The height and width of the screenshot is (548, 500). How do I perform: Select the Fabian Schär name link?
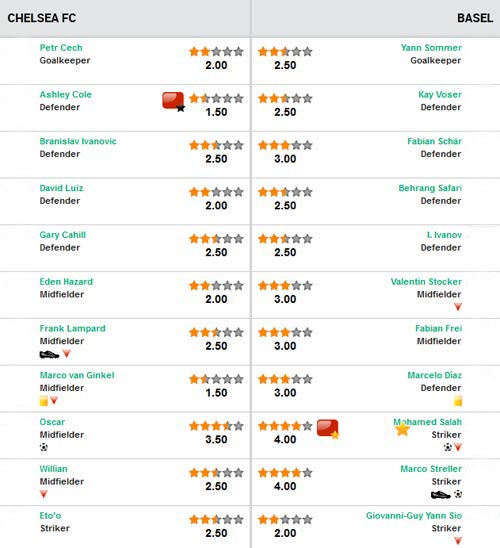point(434,141)
